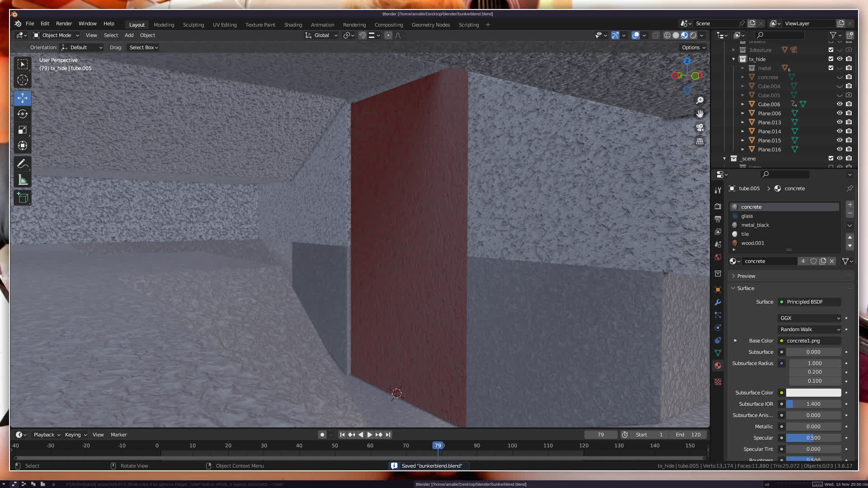Uncheck tx_hide collection checkbox
The image size is (868, 488).
(831, 59)
